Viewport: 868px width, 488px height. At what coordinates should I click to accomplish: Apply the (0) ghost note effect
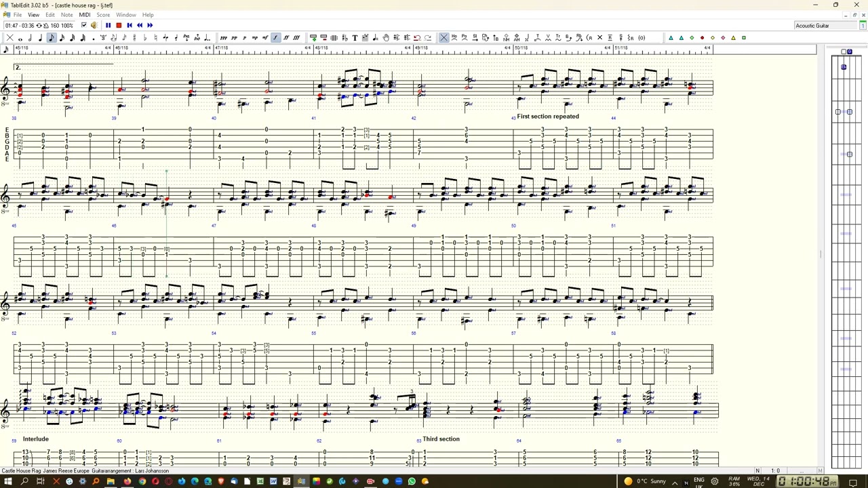coord(642,37)
